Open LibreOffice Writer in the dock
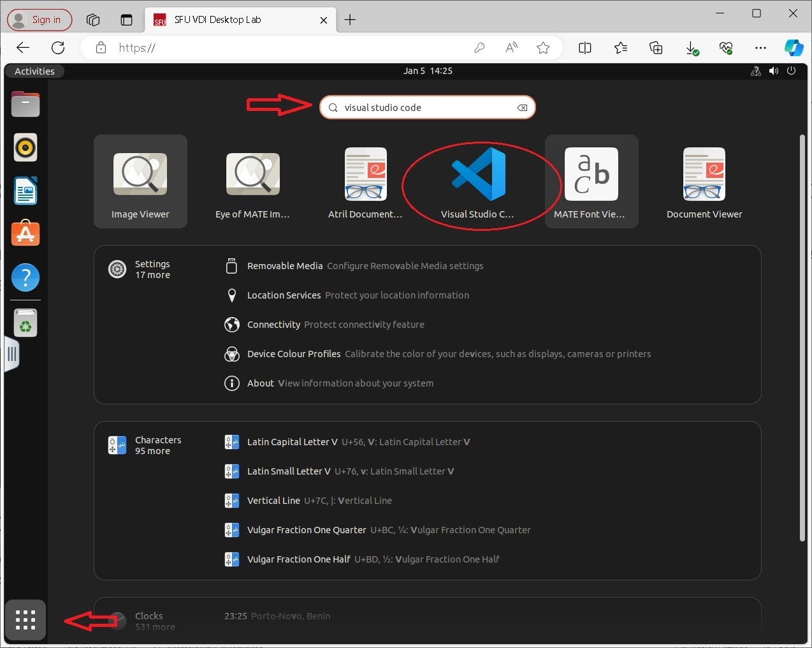Viewport: 812px width, 648px height. (x=25, y=191)
